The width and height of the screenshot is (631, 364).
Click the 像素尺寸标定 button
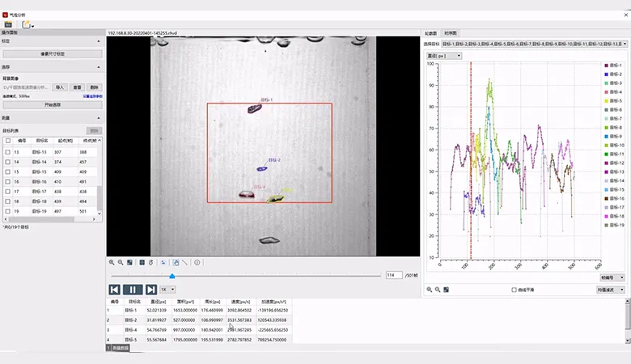[x=52, y=53]
